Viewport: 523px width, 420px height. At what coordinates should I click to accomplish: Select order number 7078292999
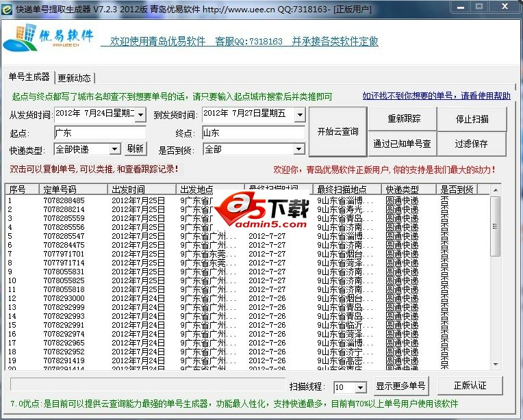(64, 307)
